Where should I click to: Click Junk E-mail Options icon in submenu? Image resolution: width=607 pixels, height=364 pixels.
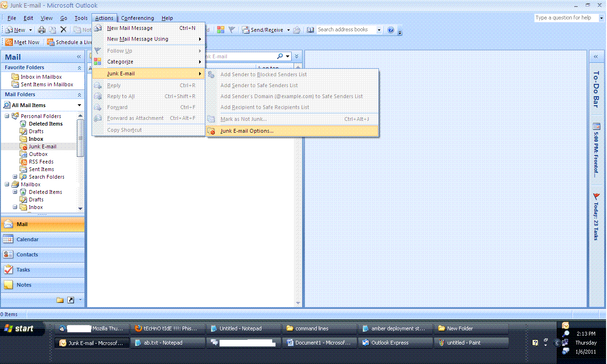212,131
